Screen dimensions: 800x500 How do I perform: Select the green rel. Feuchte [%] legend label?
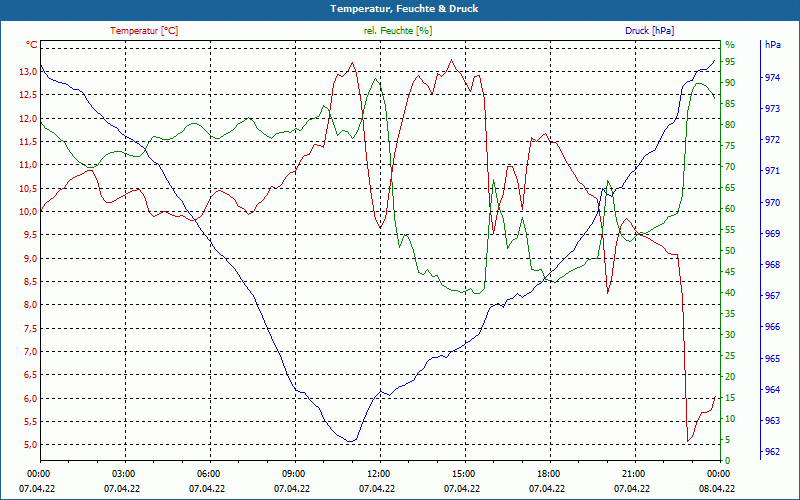[x=398, y=31]
